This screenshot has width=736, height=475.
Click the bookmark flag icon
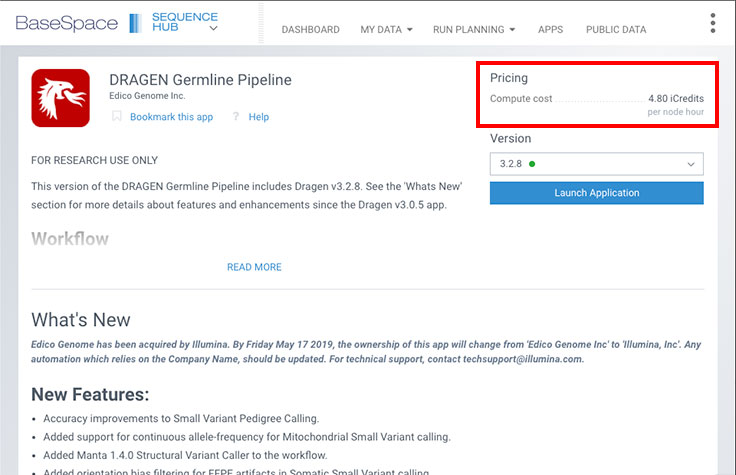click(117, 117)
